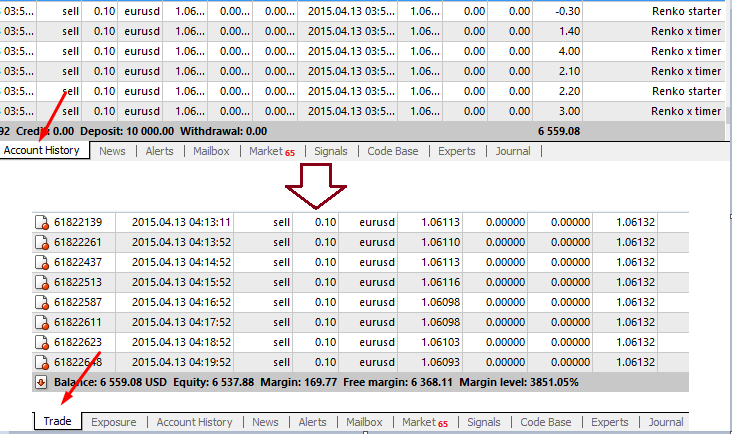Screen dimensions: 732x434
Task: Click the order icon for ticket 61822139
Action: 42,222
